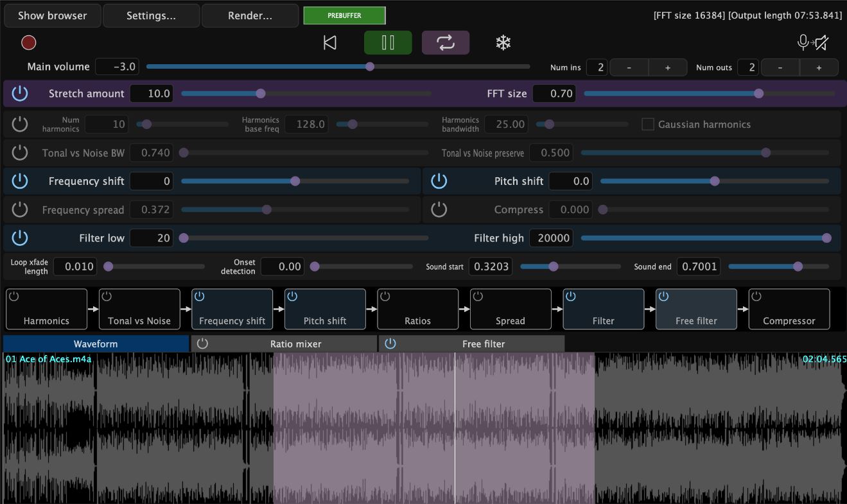Enable Tonal vs Noise module in chain

107,297
